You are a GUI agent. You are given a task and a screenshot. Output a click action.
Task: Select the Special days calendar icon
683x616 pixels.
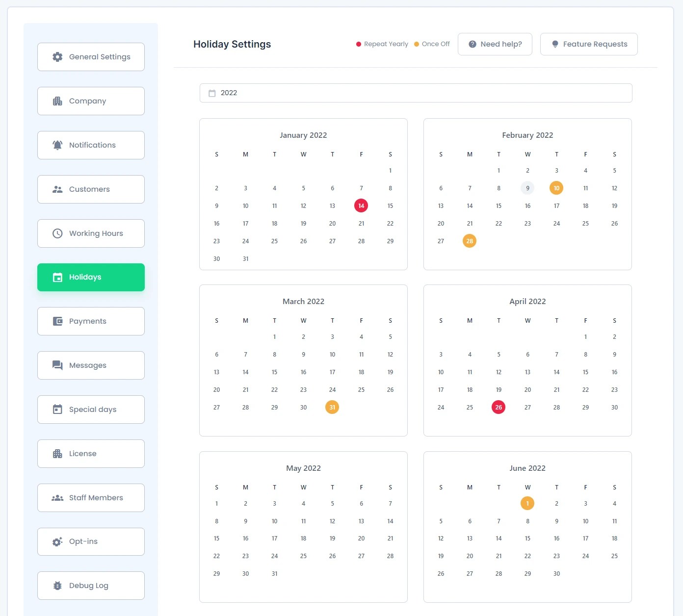pyautogui.click(x=57, y=409)
